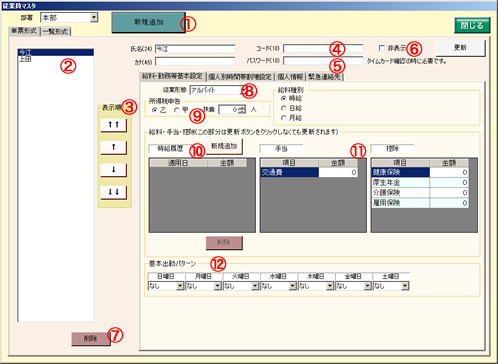Viewport: 498px width, 364px height.
Task: Open the 水曜日 pattern dropdown
Action: (x=278, y=286)
